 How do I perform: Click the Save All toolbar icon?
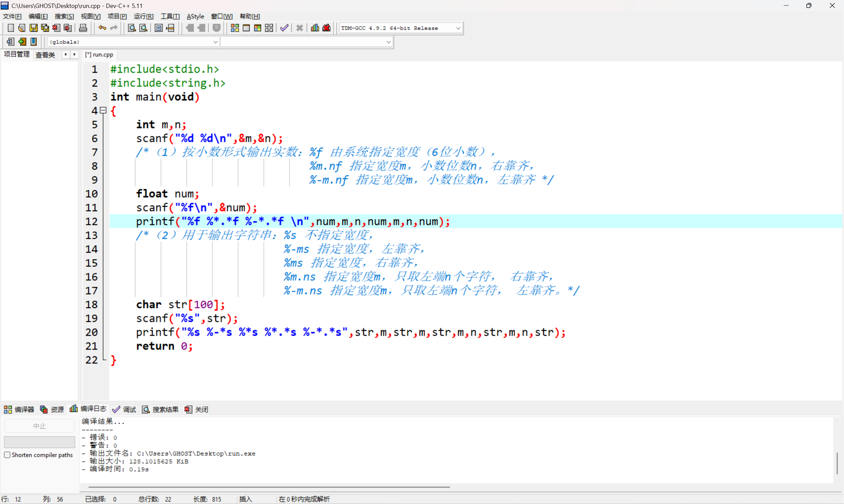(x=45, y=28)
